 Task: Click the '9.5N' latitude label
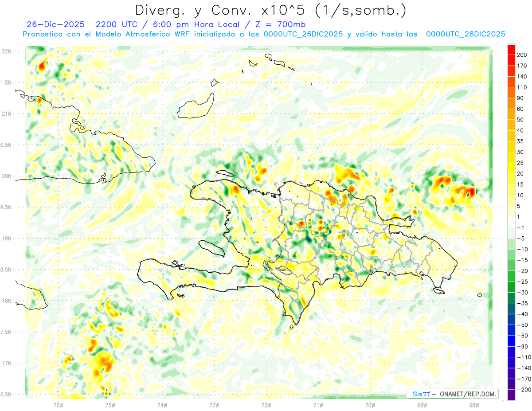click(6, 207)
